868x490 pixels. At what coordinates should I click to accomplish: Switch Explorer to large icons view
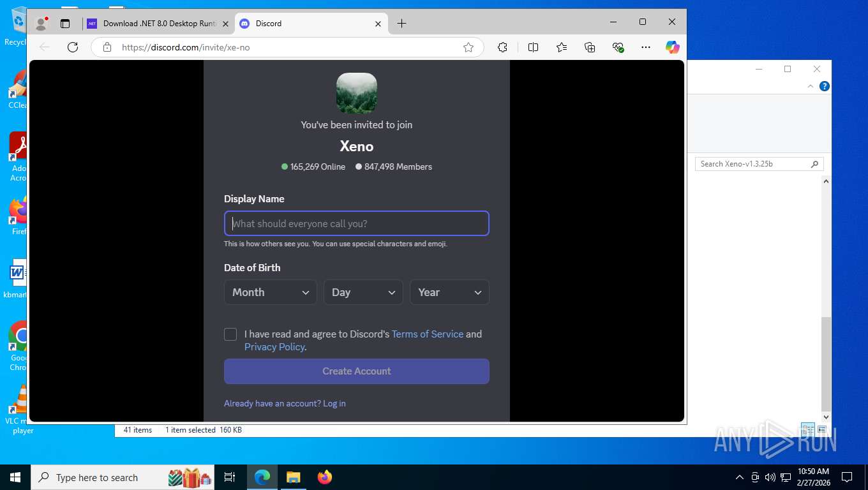point(822,430)
